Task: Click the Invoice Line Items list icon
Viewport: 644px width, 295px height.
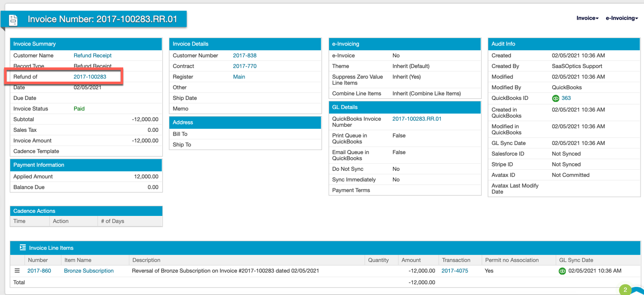Action: (23, 248)
